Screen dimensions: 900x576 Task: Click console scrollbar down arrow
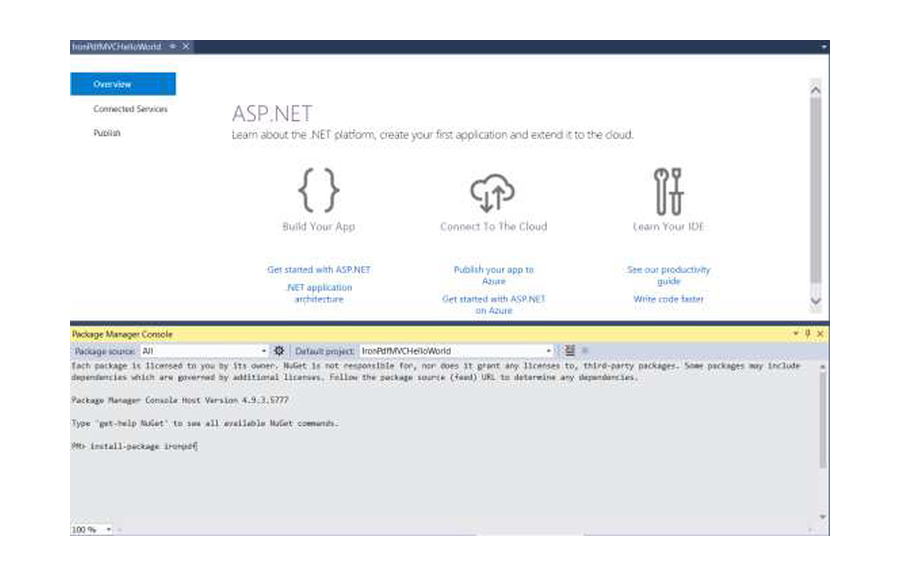click(823, 517)
